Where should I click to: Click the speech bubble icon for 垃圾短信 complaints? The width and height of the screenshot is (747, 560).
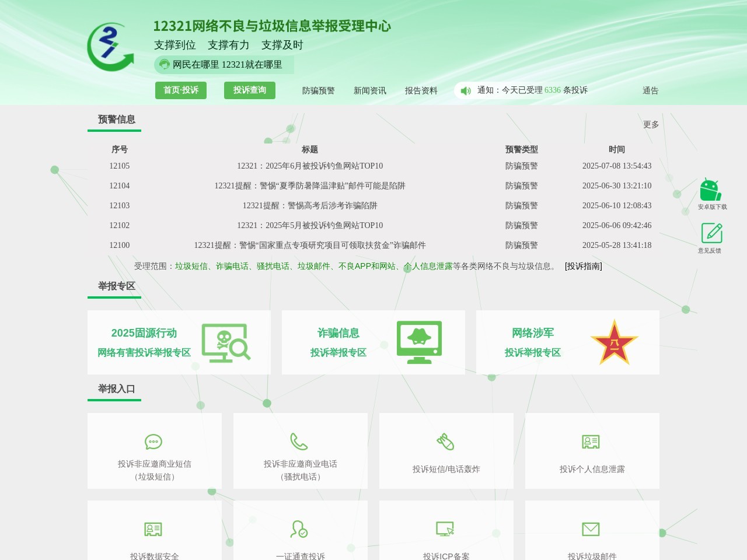[x=153, y=442]
